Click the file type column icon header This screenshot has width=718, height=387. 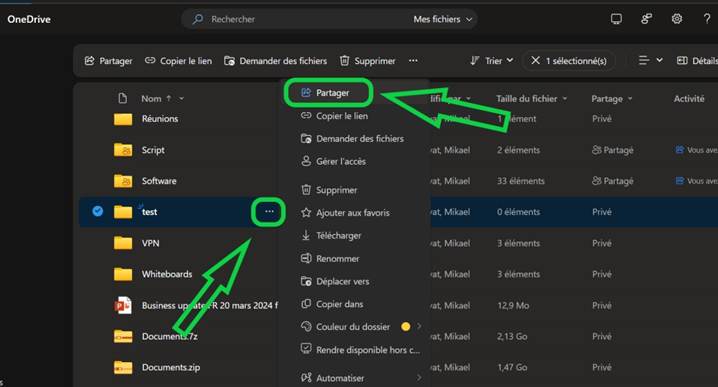pos(122,98)
